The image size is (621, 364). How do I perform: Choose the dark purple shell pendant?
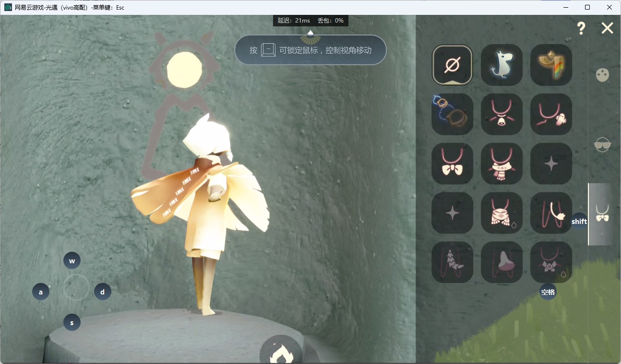(502, 262)
